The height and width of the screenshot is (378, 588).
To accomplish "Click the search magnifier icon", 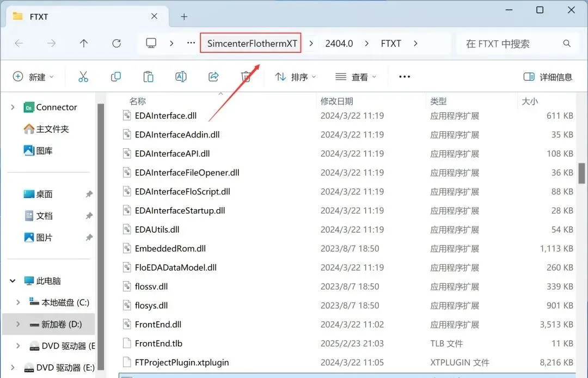I will click(567, 44).
